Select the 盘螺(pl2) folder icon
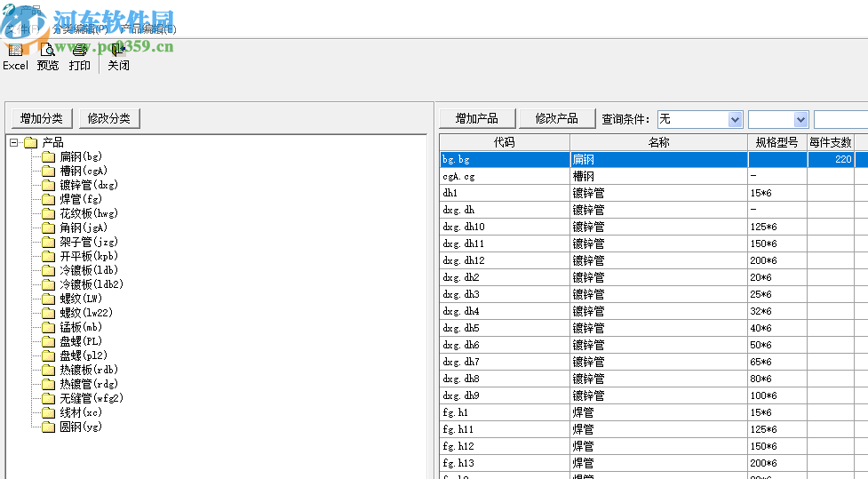 point(49,356)
